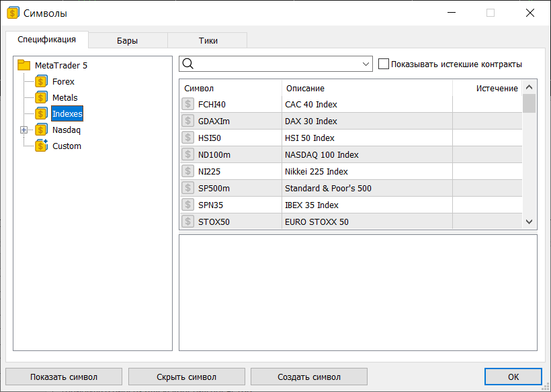Confirm with the OK button
Image resolution: width=551 pixels, height=392 pixels.
[513, 377]
